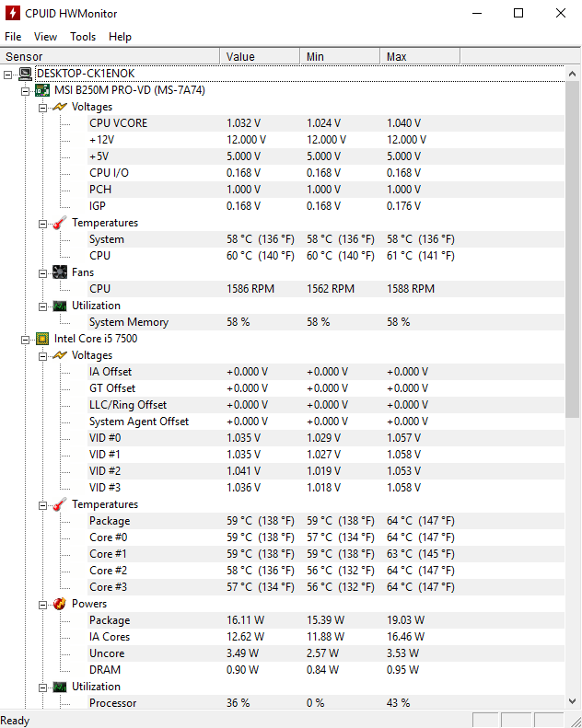Image resolution: width=582 pixels, height=728 pixels.
Task: Click the vertical scrollbar down arrow
Action: [572, 701]
